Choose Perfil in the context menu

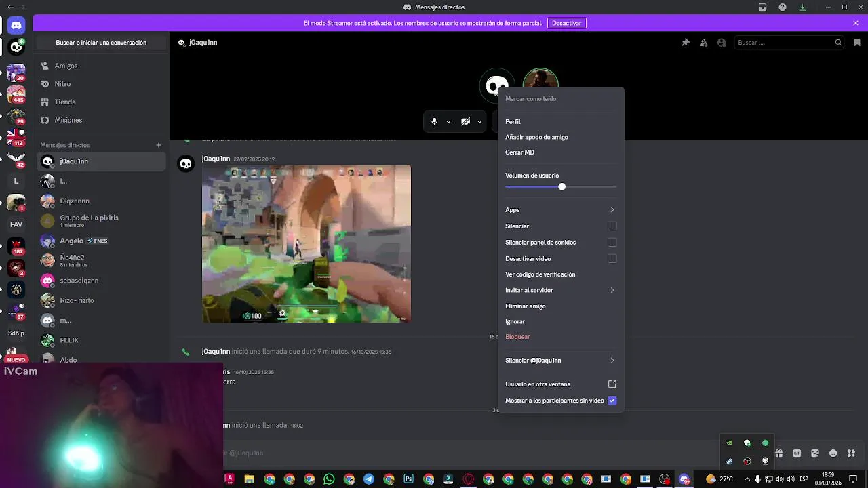pyautogui.click(x=561, y=122)
